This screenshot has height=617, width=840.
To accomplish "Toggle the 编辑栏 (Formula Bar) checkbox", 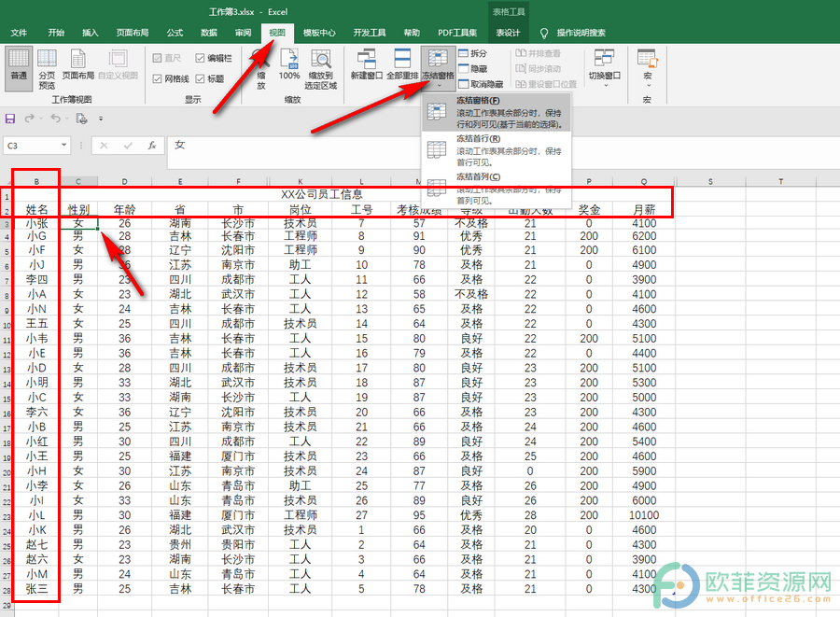I will [x=200, y=58].
